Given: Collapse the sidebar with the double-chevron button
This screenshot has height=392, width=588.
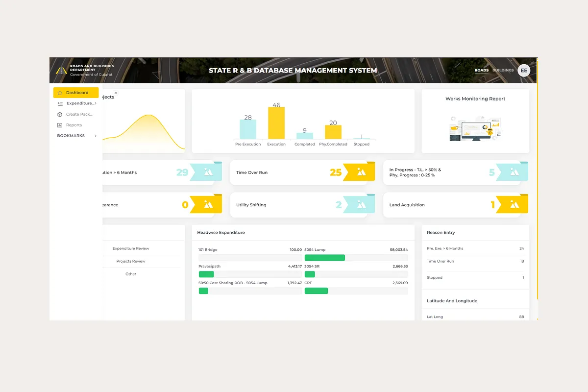Looking at the screenshot, I should pyautogui.click(x=116, y=93).
